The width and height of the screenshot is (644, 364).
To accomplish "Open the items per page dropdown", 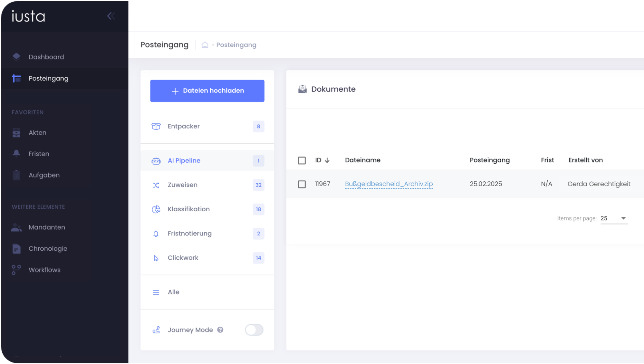I will 614,218.
